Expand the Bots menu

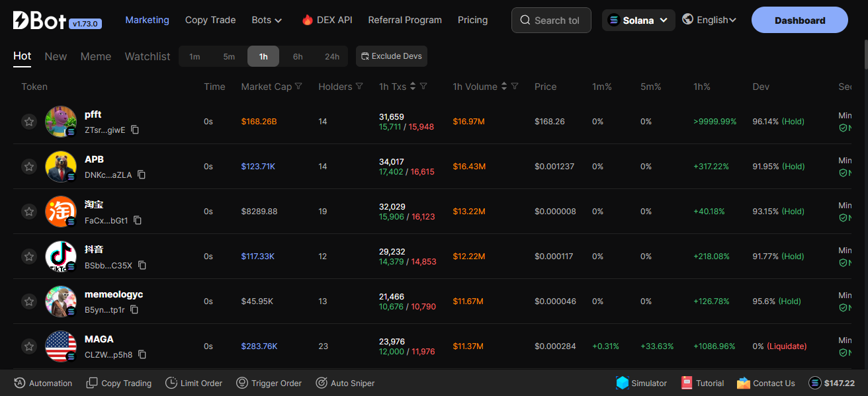[267, 20]
